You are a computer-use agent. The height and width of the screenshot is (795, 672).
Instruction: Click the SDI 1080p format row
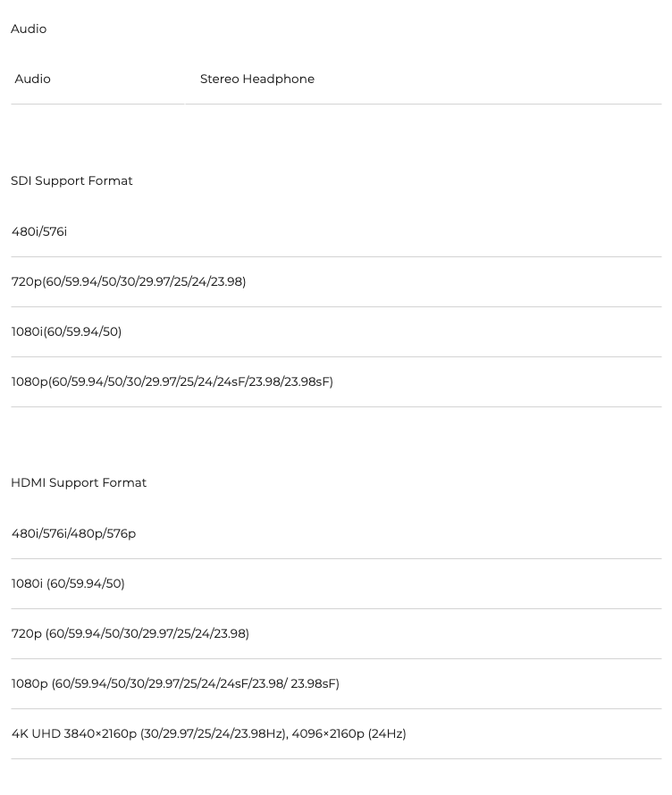point(336,381)
